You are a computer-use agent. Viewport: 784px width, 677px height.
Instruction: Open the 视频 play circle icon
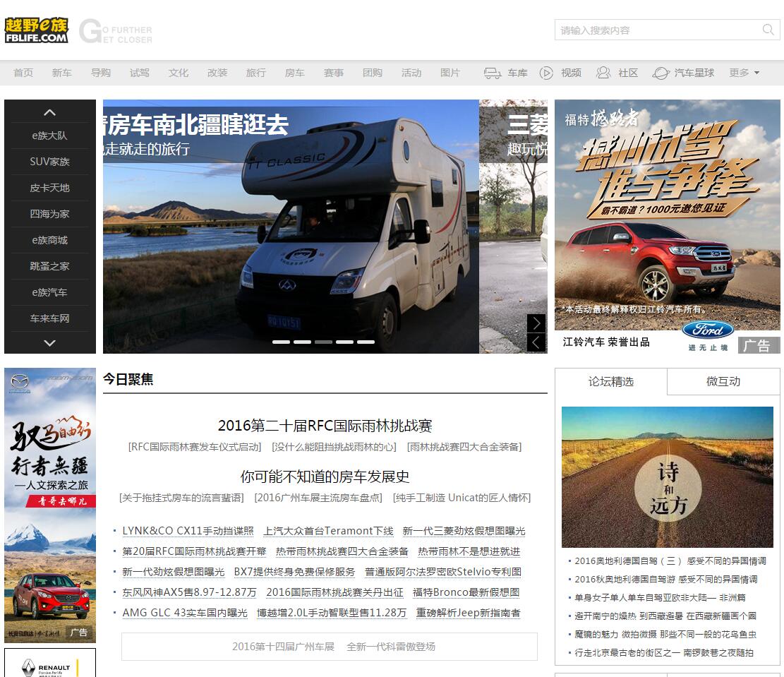[546, 73]
